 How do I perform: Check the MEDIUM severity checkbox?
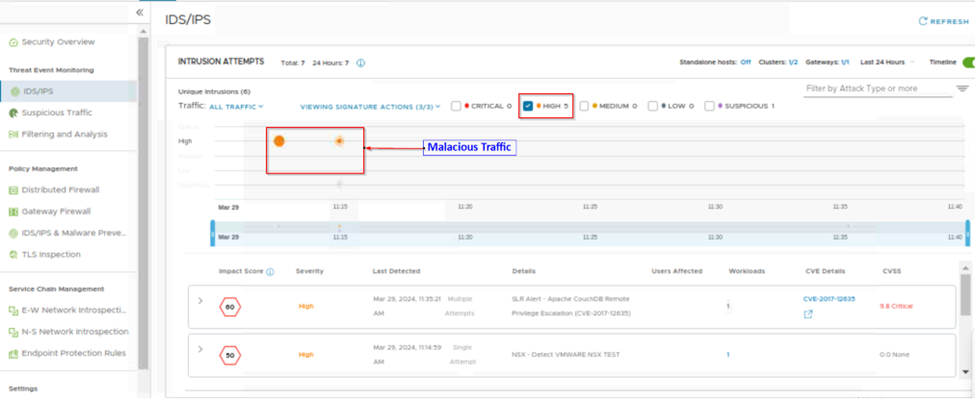coord(585,106)
